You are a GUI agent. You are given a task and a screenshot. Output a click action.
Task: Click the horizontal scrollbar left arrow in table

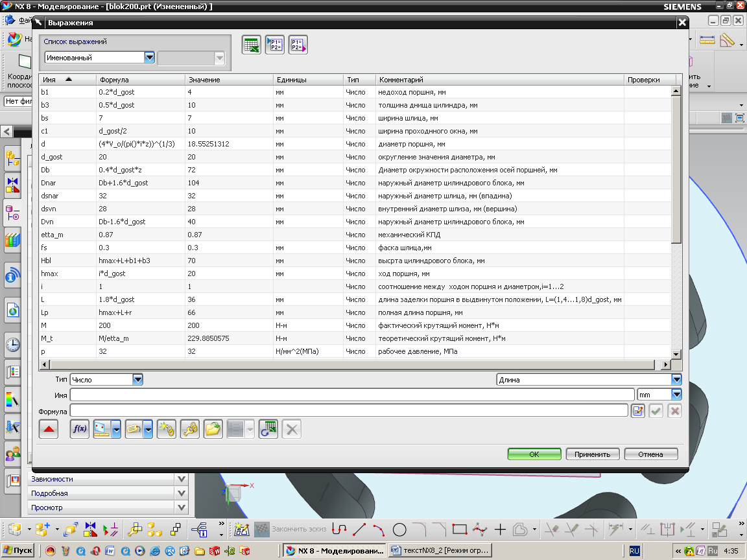44,365
